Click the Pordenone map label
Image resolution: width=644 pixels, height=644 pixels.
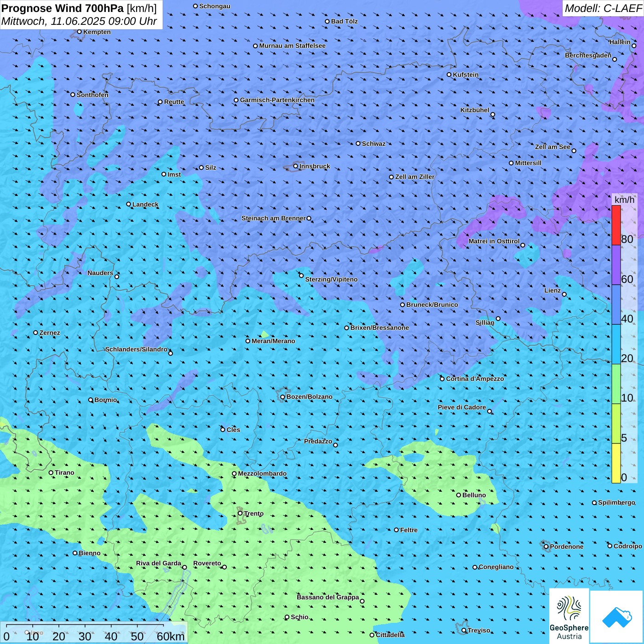[566, 546]
